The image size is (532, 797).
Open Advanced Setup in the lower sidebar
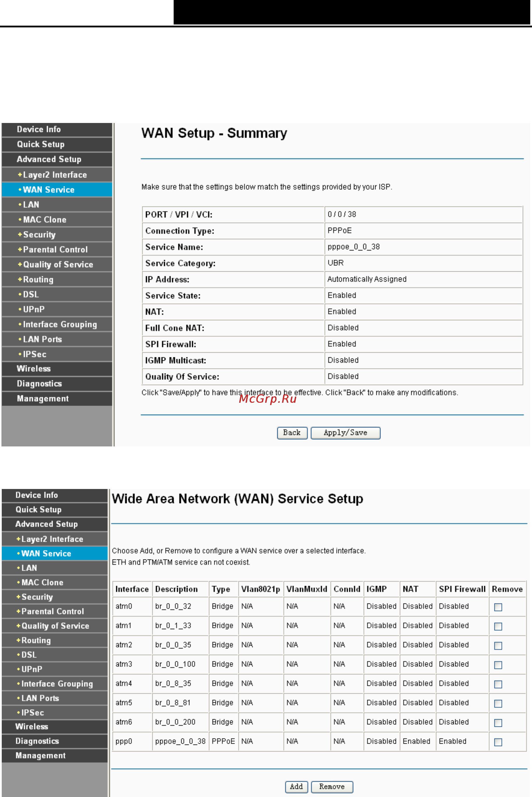pos(54,524)
